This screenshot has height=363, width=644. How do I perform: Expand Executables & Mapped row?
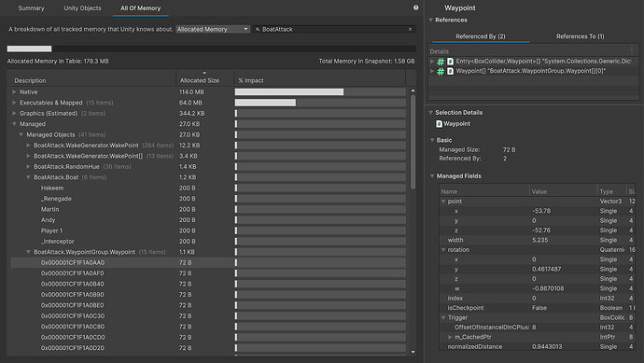coord(14,103)
